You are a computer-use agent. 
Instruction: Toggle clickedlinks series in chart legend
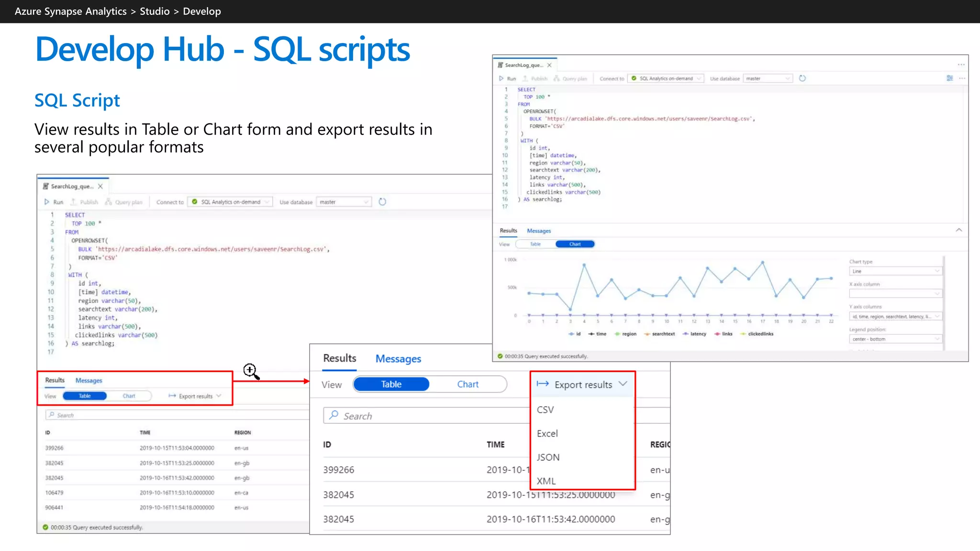[x=757, y=334]
